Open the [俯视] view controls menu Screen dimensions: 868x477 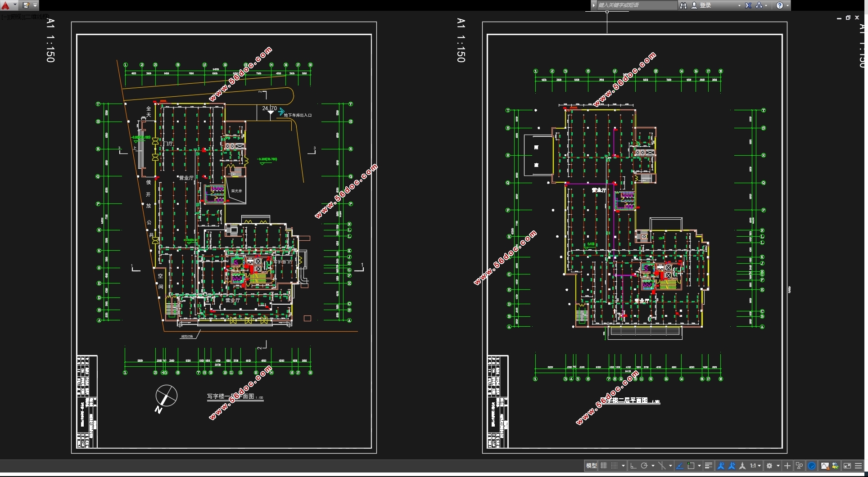(x=16, y=17)
